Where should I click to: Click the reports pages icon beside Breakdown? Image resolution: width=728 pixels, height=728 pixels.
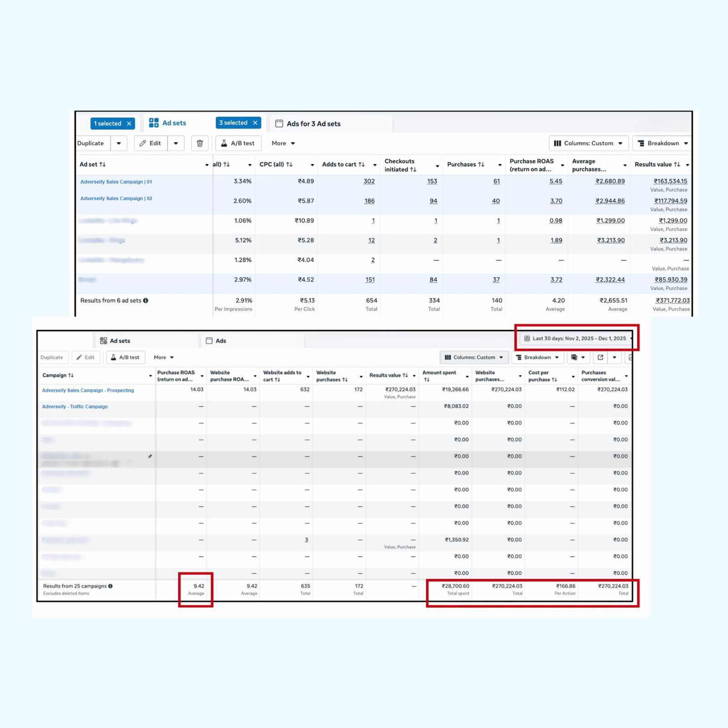(574, 357)
